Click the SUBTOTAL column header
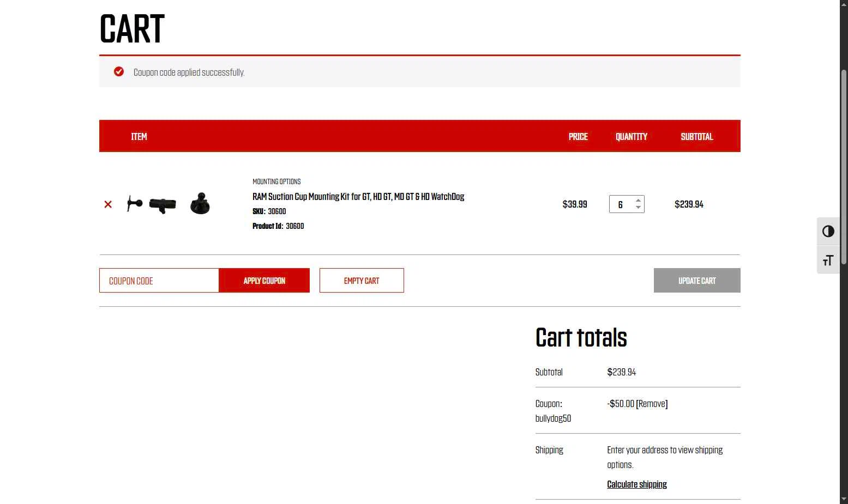This screenshot has width=848, height=504. [x=697, y=137]
